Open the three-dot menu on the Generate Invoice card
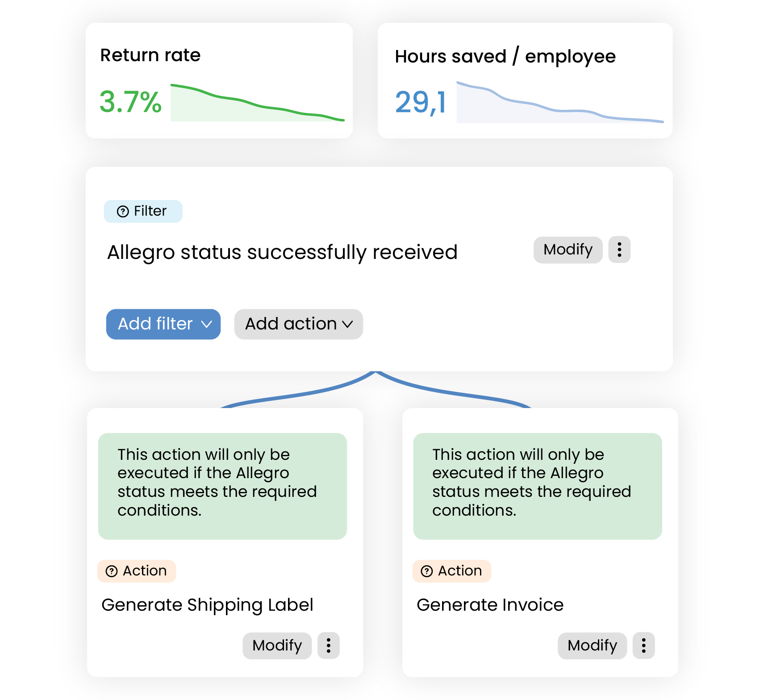The width and height of the screenshot is (764, 700). pyautogui.click(x=643, y=646)
